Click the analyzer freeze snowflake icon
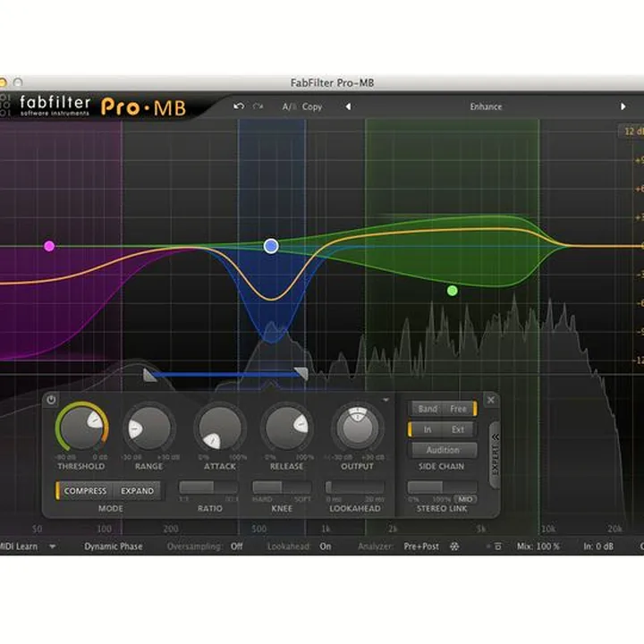 (454, 547)
